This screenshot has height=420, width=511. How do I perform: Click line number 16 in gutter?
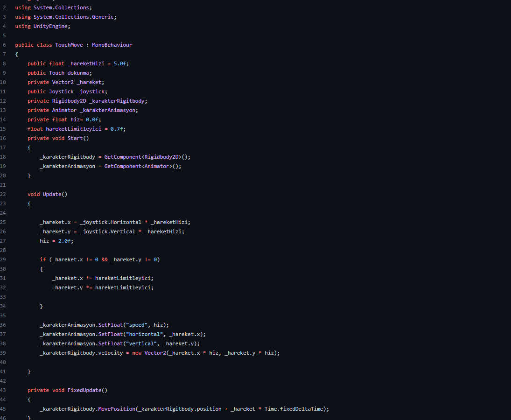click(x=3, y=139)
